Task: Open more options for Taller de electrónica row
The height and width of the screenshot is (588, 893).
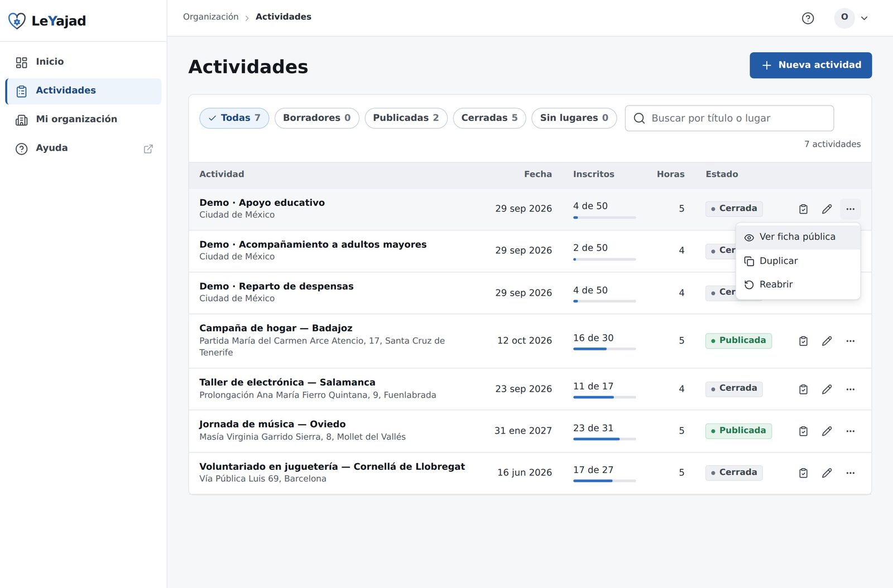Action: 850,389
